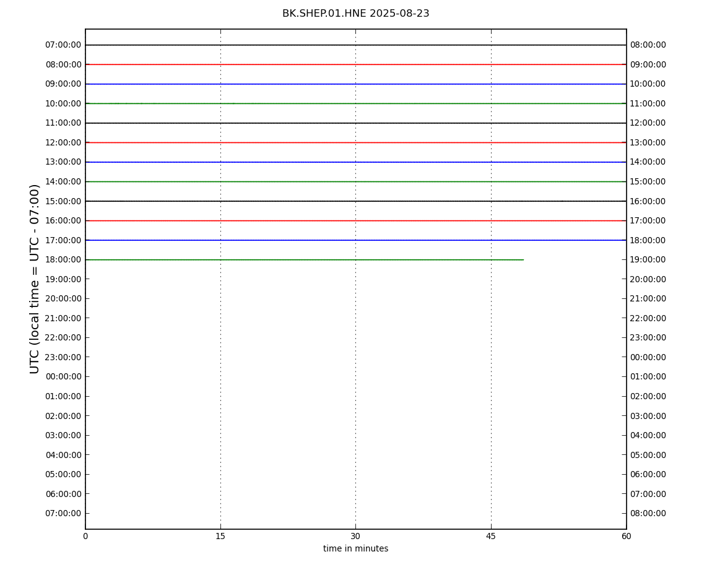The width and height of the screenshot is (712, 588).
Task: Click the right-axis label 03:00:00
Action: [x=648, y=416]
